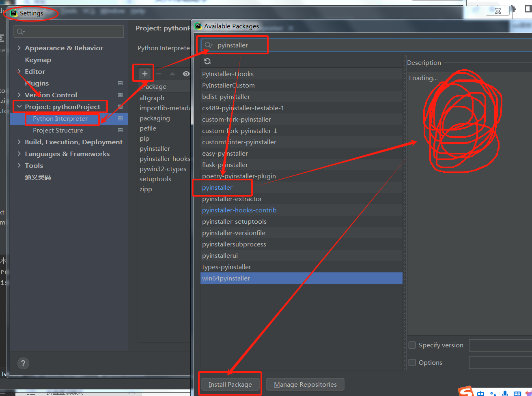Click the Sogou input method logo
Viewport: 532px width, 396px height.
[x=466, y=392]
